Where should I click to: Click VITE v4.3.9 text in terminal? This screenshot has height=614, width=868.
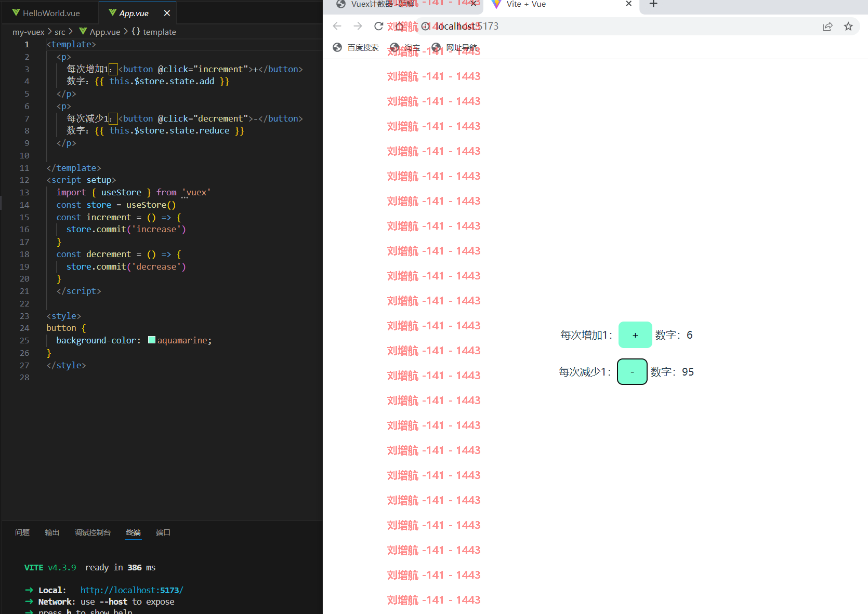click(50, 567)
